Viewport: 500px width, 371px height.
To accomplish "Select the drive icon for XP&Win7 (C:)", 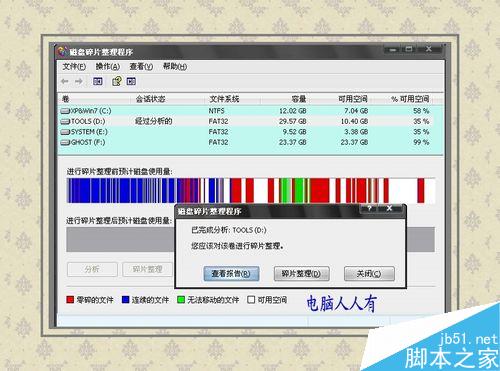I will tap(65, 111).
